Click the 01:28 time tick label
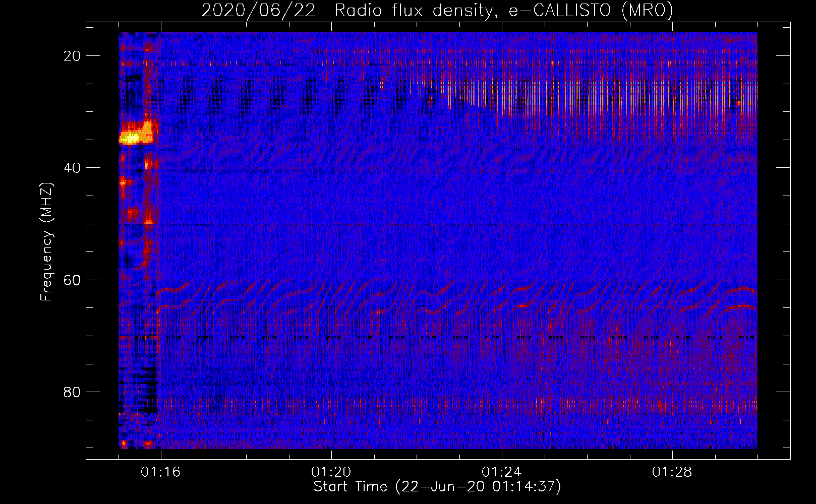The width and height of the screenshot is (816, 504). tap(672, 472)
